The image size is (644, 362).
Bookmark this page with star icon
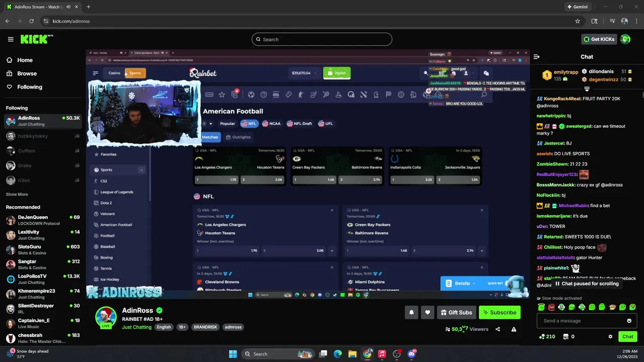point(578,21)
